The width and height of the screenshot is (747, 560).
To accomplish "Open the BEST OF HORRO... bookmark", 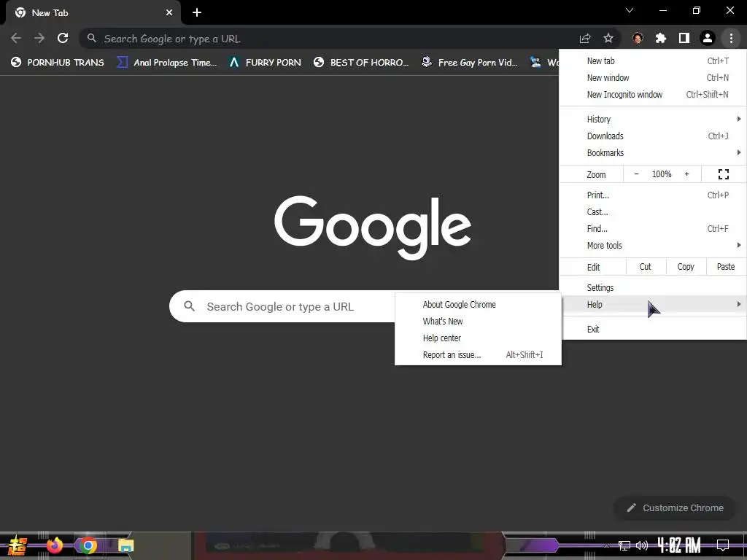I will tap(361, 63).
